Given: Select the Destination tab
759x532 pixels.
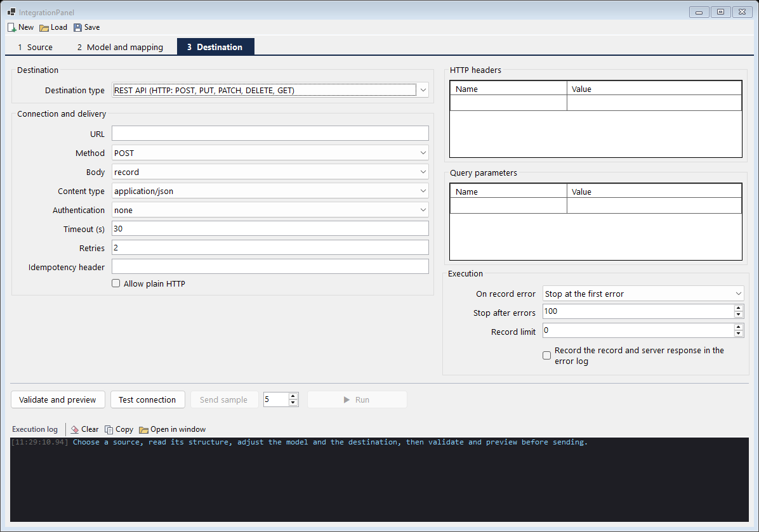Looking at the screenshot, I should [215, 47].
